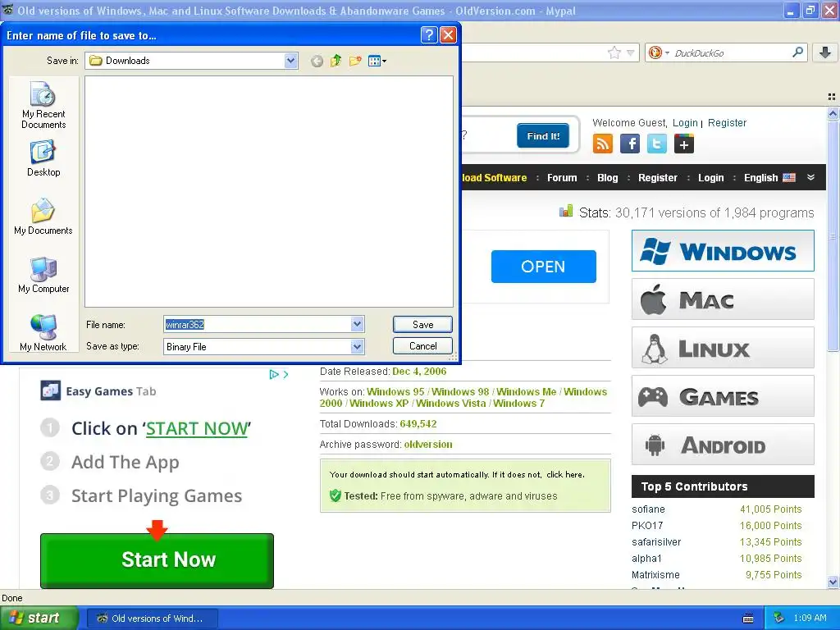Viewport: 840px width, 630px height.
Task: Open the View menu icon in dialog
Action: coord(377,61)
